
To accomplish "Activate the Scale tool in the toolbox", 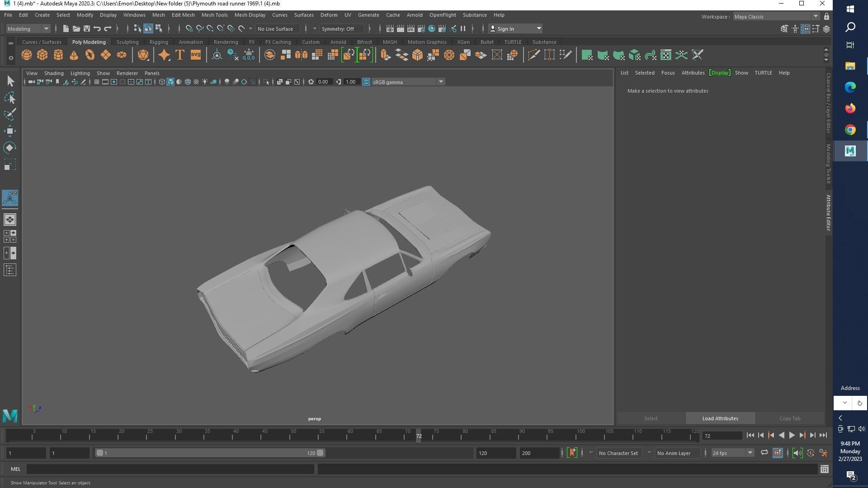I will [10, 164].
